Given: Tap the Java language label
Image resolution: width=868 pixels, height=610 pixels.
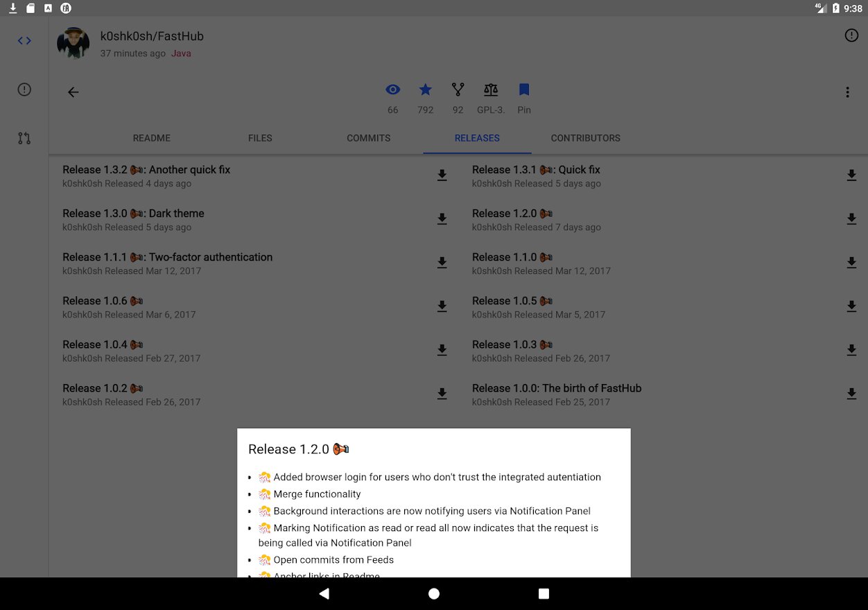Looking at the screenshot, I should [x=181, y=53].
